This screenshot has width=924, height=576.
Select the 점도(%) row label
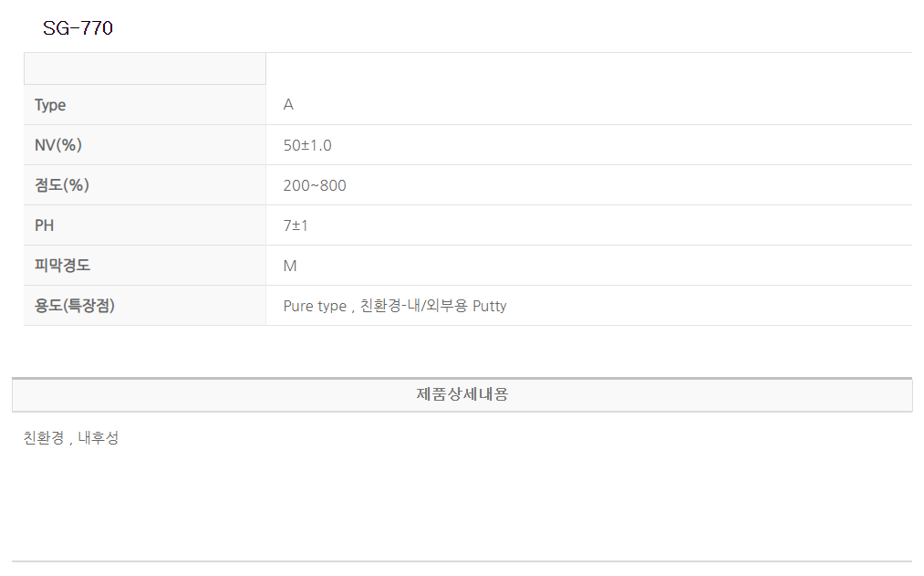pos(61,185)
